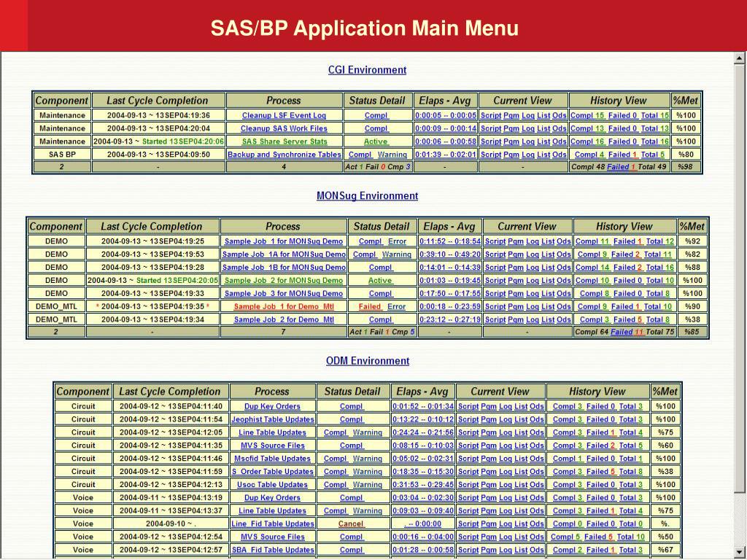Open the ODM Environment link

(368, 361)
